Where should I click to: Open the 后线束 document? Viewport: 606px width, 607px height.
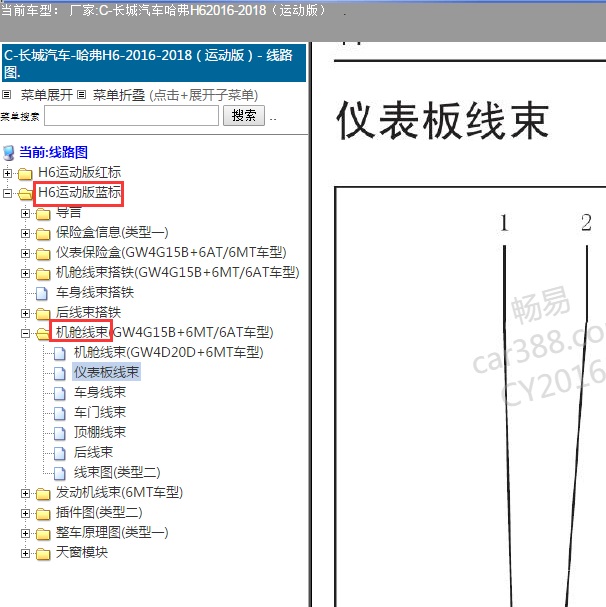tap(93, 453)
